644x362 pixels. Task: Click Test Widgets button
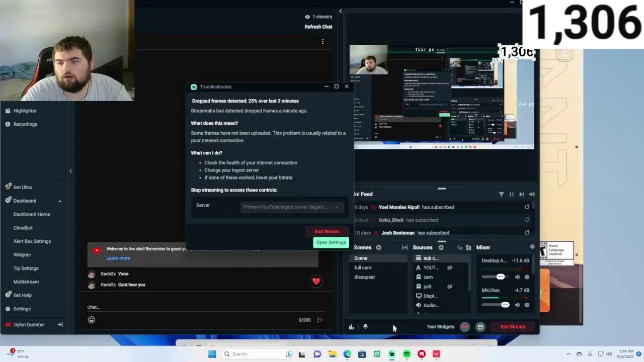point(440,327)
